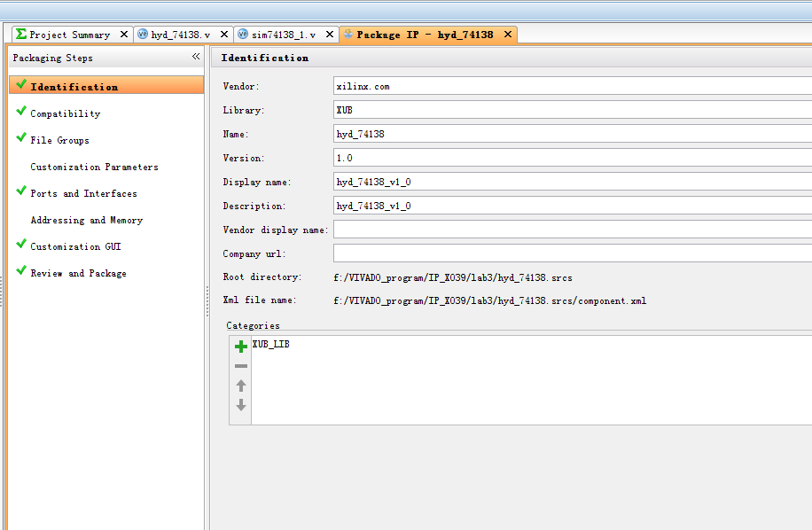Select the Compatibility packaging step
This screenshot has width=812, height=530.
65,113
